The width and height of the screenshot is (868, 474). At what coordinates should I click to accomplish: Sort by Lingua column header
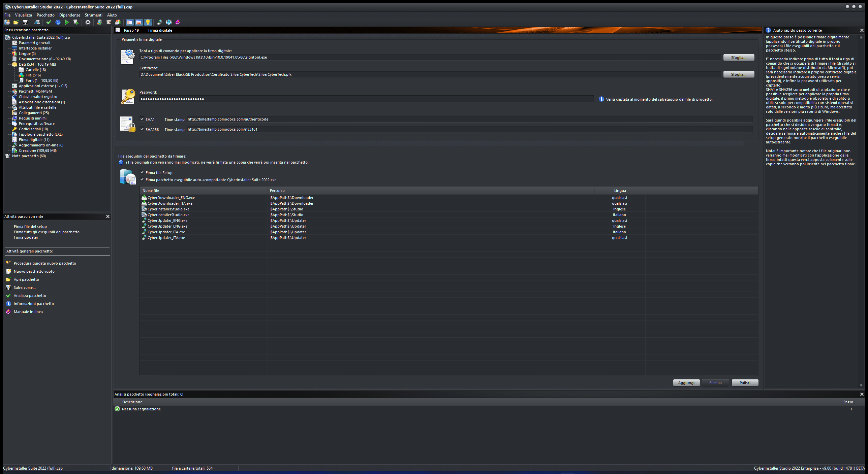(620, 191)
